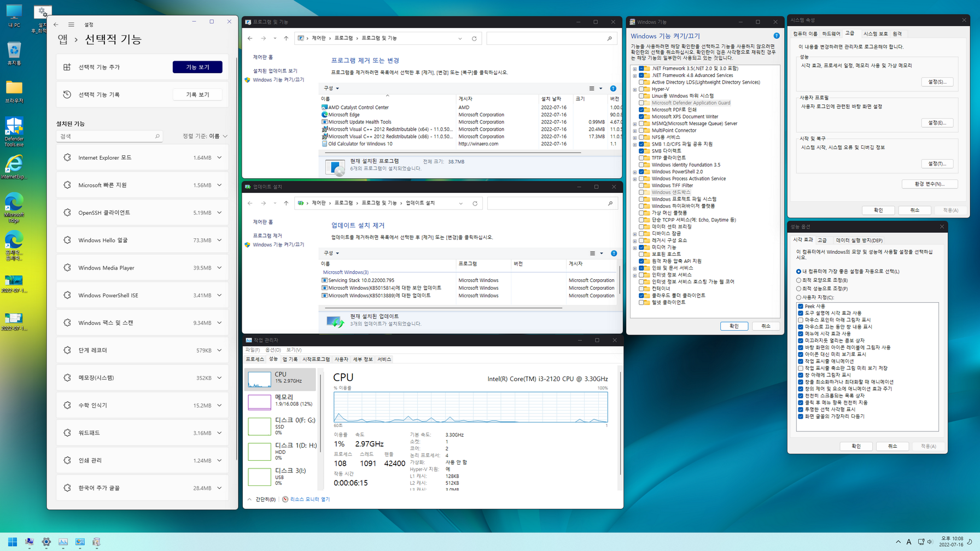Launch Defender Tools.exe desktop shortcut
This screenshot has height=551, width=980.
pyautogui.click(x=14, y=131)
